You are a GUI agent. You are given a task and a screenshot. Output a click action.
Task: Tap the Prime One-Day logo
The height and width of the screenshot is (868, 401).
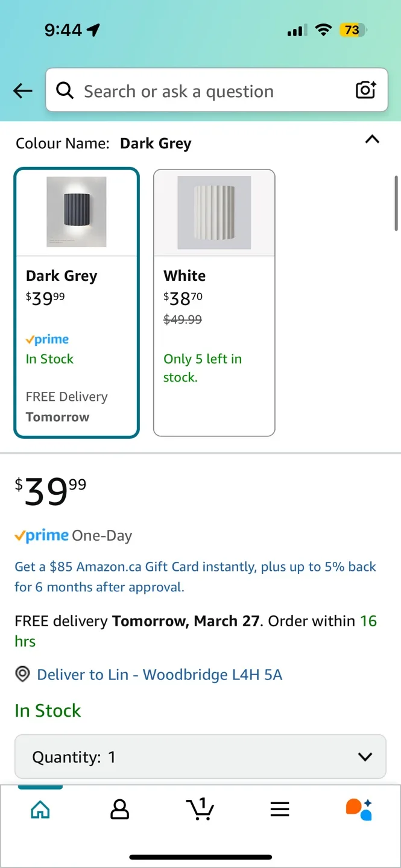[x=73, y=535]
